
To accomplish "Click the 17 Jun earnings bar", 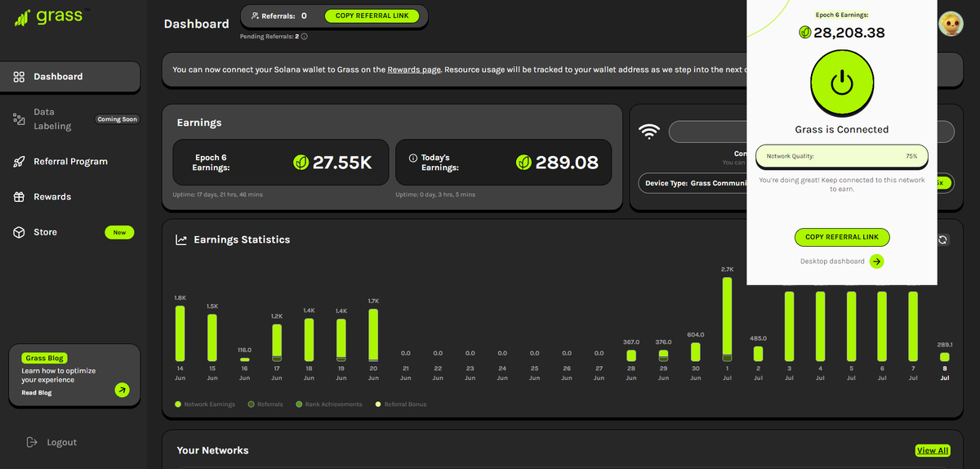I will pos(277,342).
